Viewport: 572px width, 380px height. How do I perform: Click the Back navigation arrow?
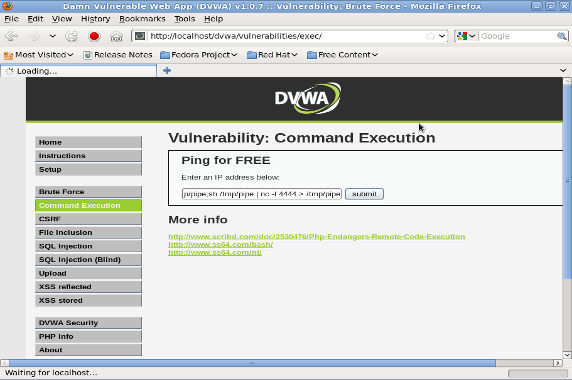pyautogui.click(x=12, y=36)
